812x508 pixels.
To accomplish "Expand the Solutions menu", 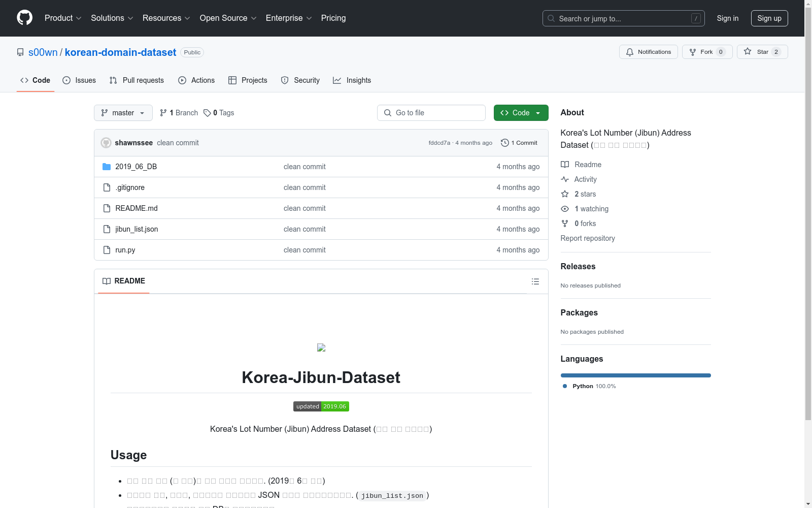I will (x=112, y=18).
